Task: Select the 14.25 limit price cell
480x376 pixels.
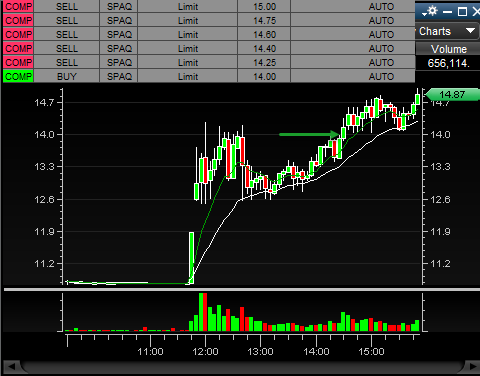Action: [264, 63]
